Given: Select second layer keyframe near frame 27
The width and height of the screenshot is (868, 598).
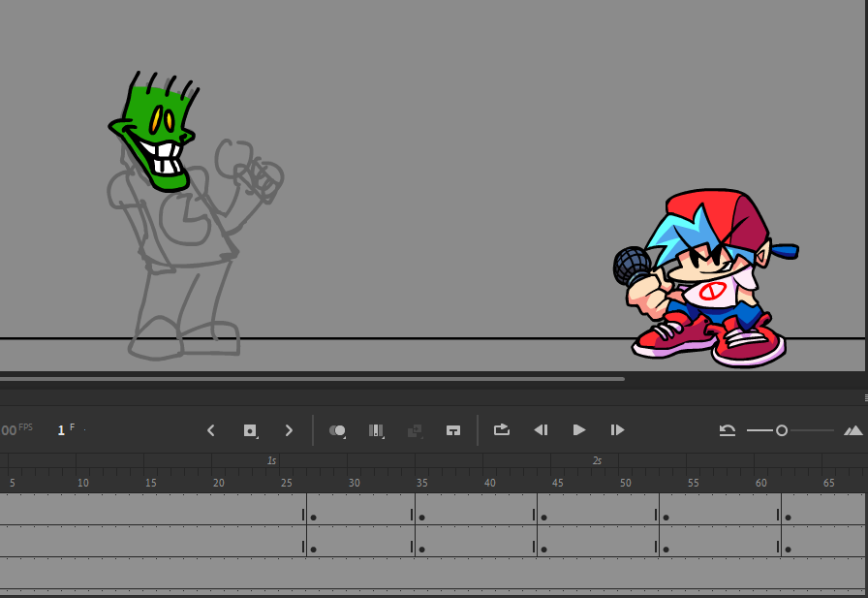Looking at the screenshot, I should (x=313, y=550).
